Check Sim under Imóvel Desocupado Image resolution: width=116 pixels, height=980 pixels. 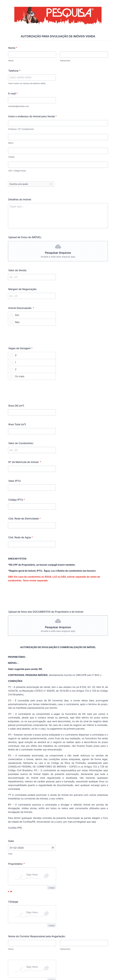point(11,315)
